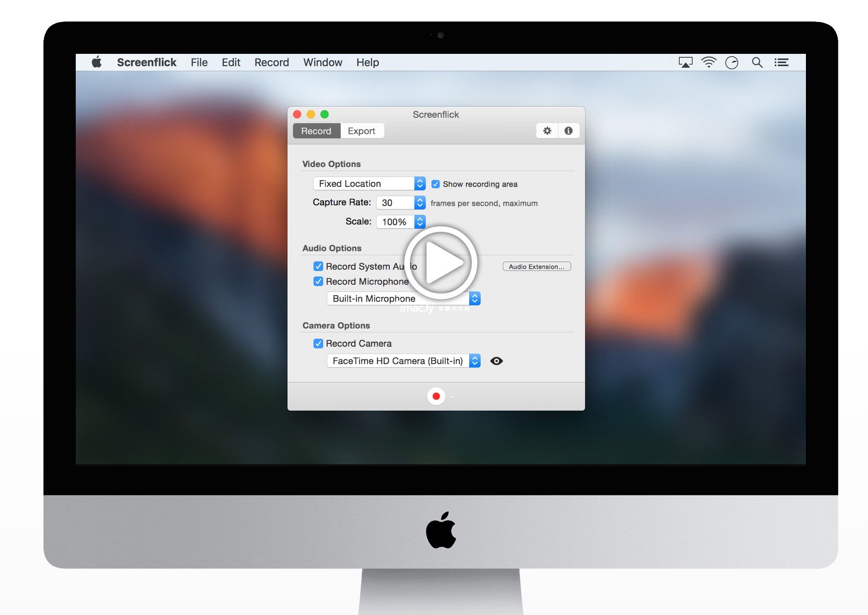Open Notification Center list icon
Viewport: 868px width, 615px height.
pos(781,63)
